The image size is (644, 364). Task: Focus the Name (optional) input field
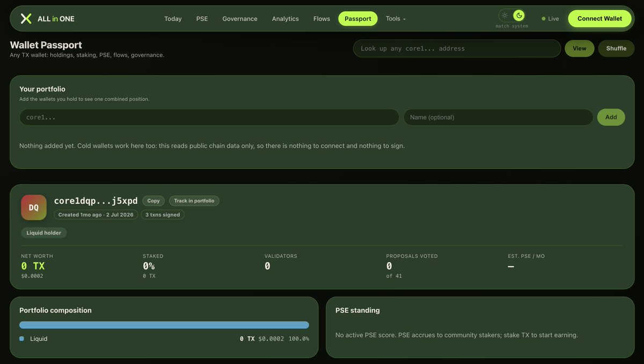pyautogui.click(x=499, y=117)
